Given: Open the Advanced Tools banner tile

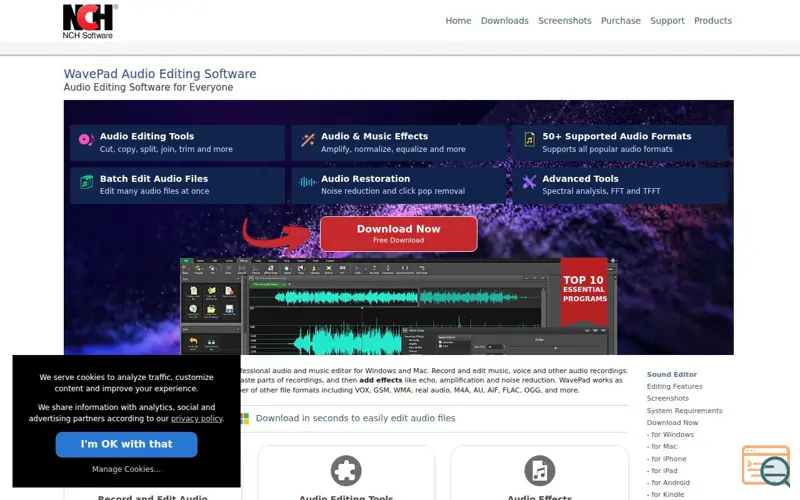Looking at the screenshot, I should coord(620,185).
